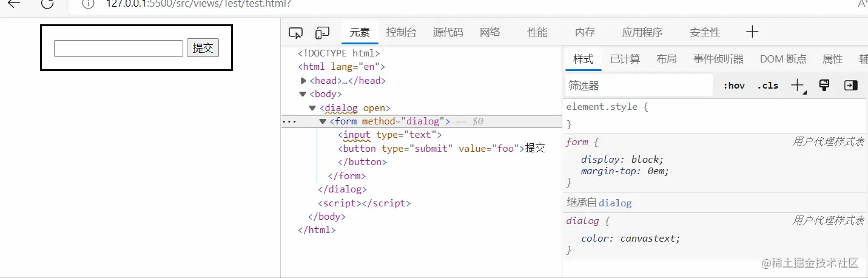The width and height of the screenshot is (868, 278).
Task: Click the dialog { selector in styles
Action: (x=588, y=221)
